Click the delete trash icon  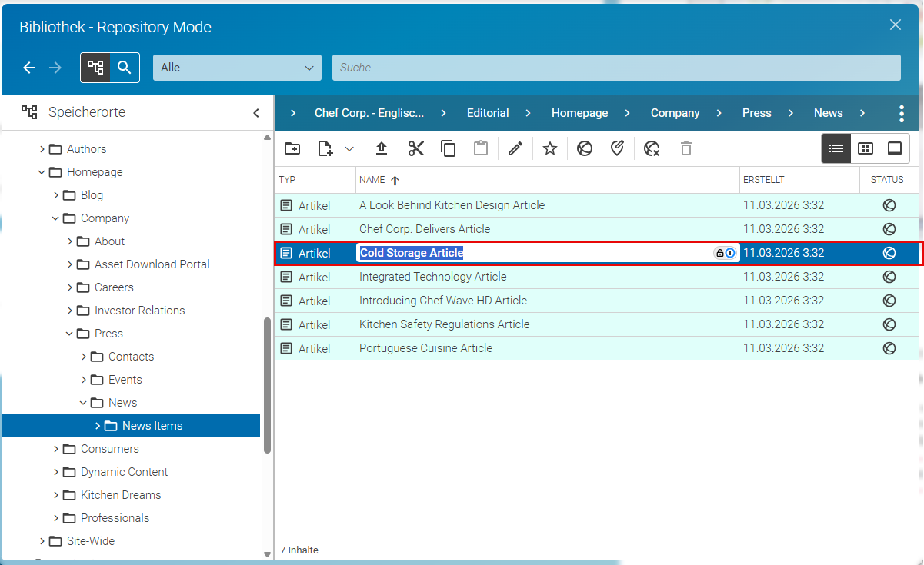click(x=686, y=148)
